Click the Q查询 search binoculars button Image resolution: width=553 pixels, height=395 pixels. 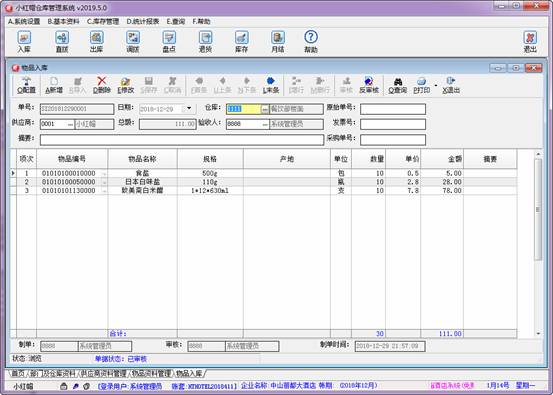397,85
